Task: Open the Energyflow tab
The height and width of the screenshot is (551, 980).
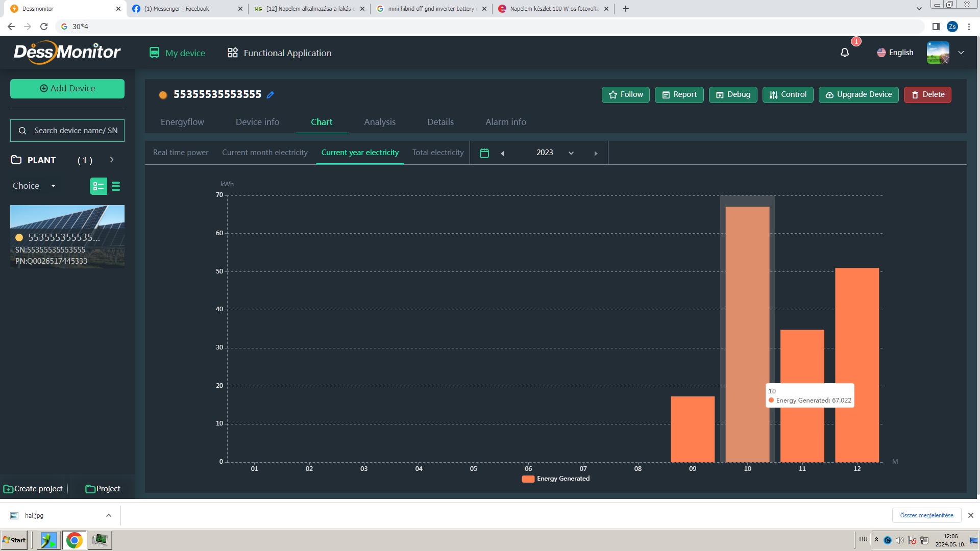Action: (182, 122)
